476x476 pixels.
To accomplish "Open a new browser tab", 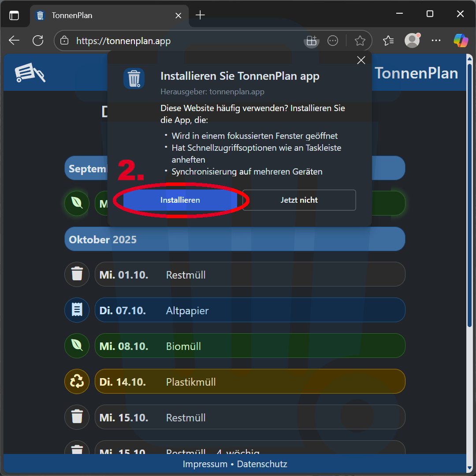I will [200, 15].
